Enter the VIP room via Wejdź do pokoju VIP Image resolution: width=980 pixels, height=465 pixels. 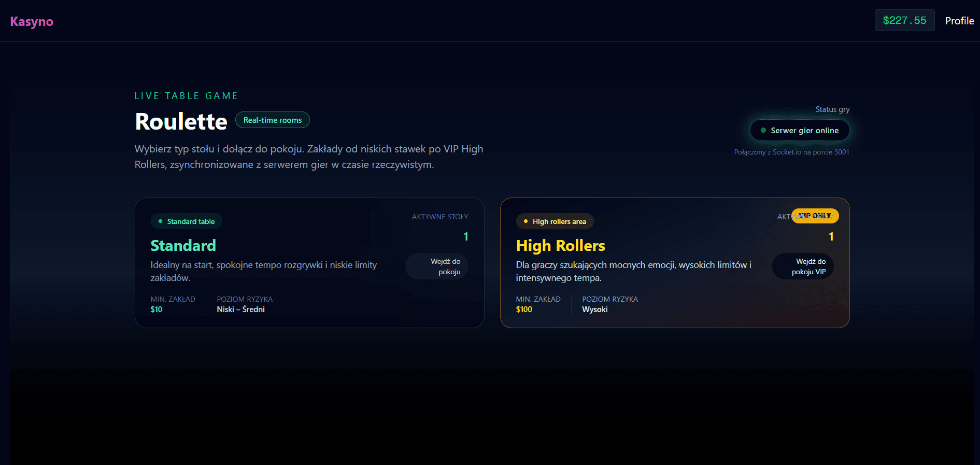tap(803, 266)
